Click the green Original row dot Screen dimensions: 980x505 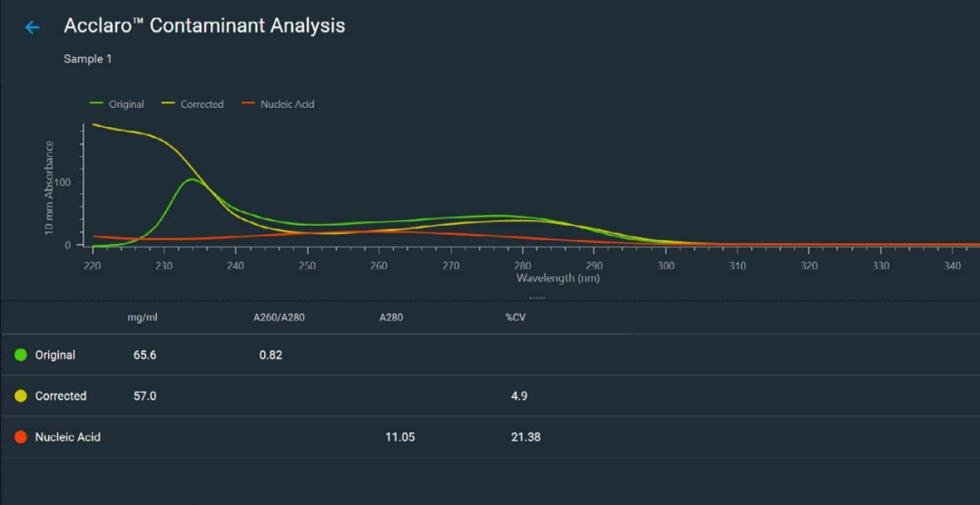click(x=21, y=354)
